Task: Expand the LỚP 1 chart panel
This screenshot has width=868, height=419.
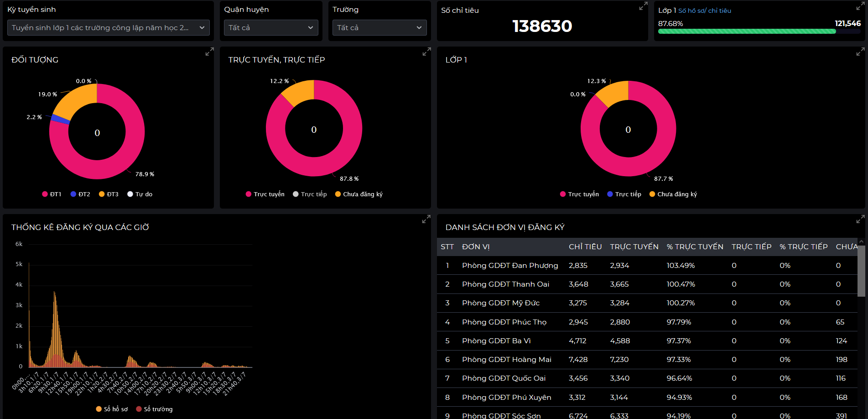Action: tap(860, 52)
